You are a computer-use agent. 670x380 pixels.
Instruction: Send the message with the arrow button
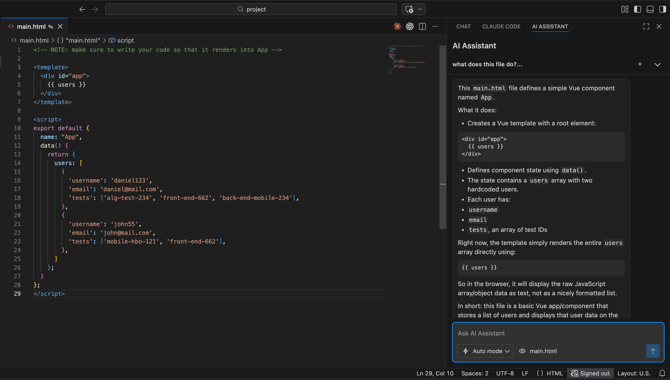[652, 351]
